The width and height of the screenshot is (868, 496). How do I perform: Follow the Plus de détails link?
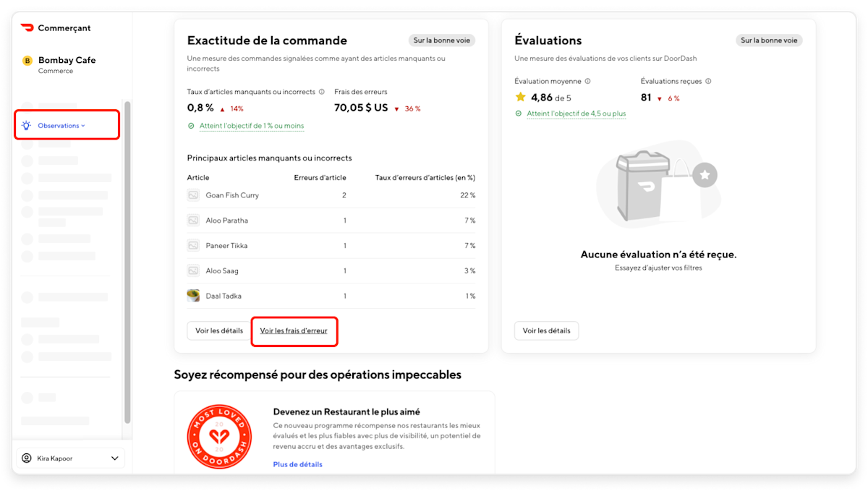(x=298, y=464)
